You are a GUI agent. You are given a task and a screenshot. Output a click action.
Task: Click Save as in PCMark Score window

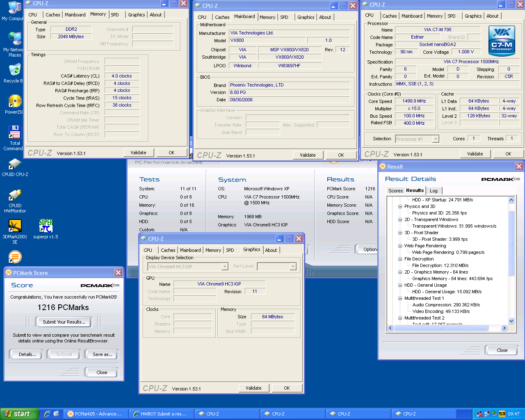pyautogui.click(x=102, y=354)
